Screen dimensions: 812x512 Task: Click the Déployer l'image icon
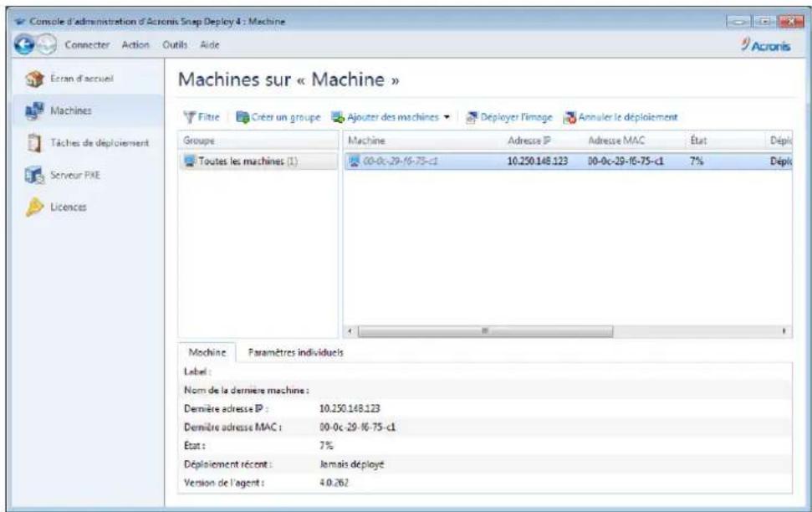pyautogui.click(x=472, y=118)
